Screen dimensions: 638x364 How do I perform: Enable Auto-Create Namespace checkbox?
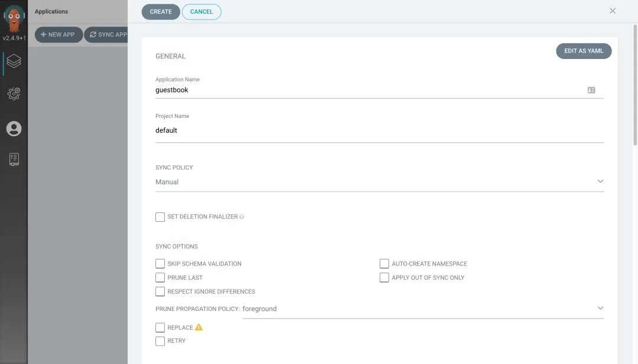tap(385, 264)
